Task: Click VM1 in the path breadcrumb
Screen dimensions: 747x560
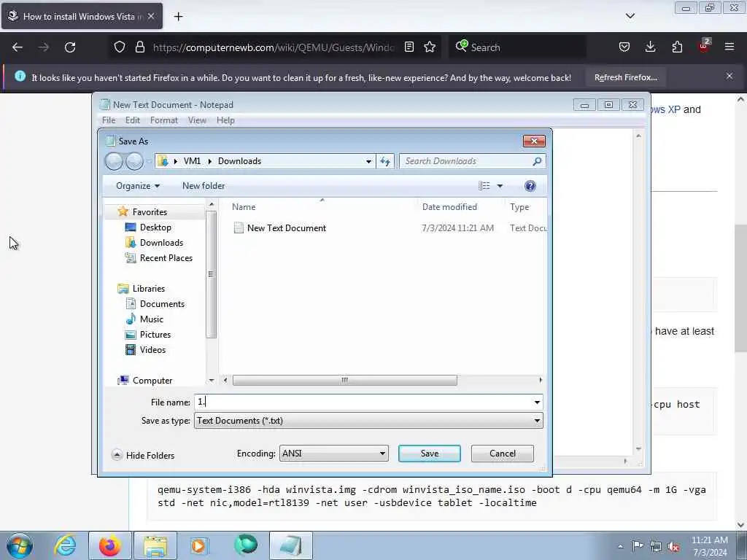Action: (x=192, y=161)
